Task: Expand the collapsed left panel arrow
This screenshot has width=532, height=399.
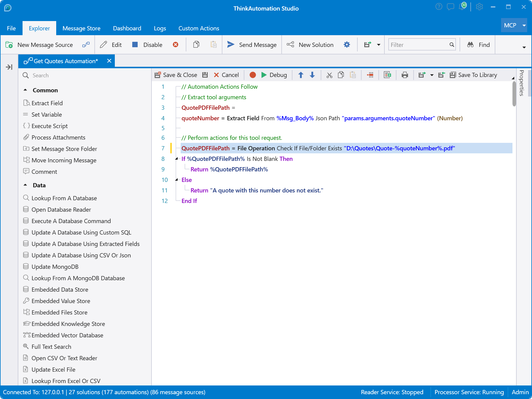Action: point(9,67)
